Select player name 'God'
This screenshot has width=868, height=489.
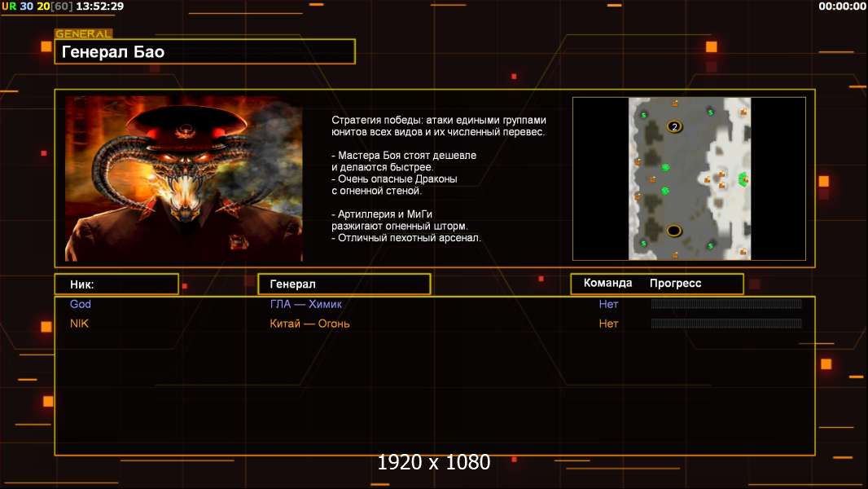(x=81, y=304)
